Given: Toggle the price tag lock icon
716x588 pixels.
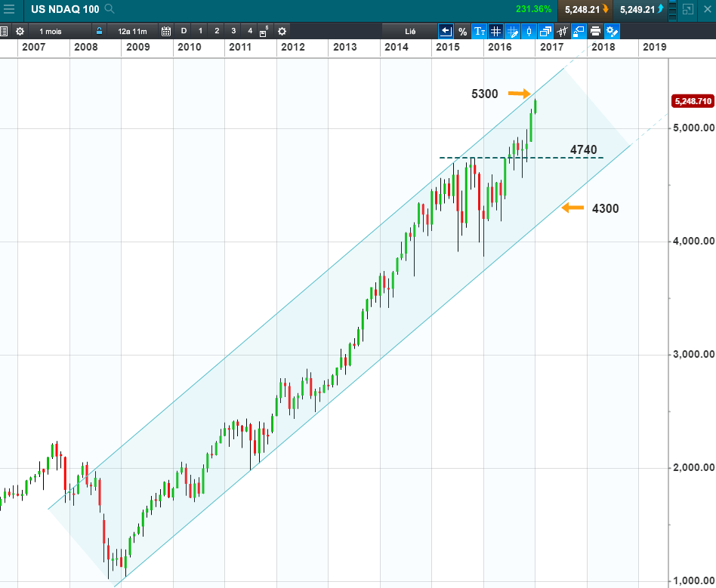Looking at the screenshot, I should (x=579, y=32).
